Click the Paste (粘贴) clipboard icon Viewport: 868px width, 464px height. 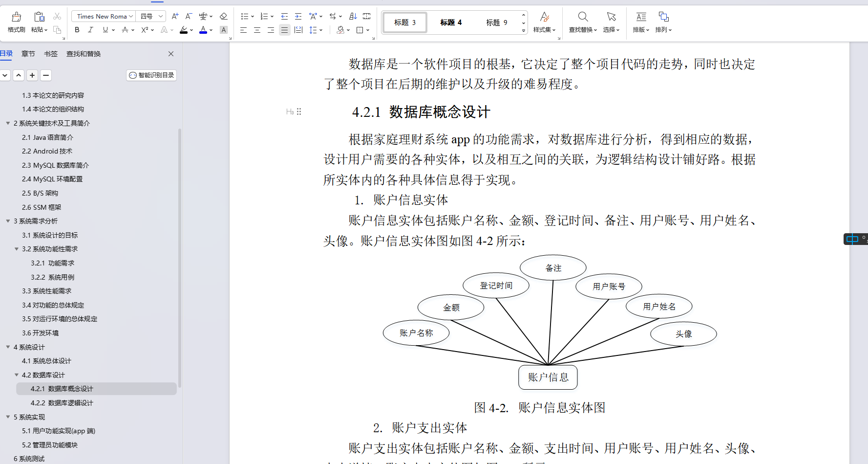coord(39,17)
